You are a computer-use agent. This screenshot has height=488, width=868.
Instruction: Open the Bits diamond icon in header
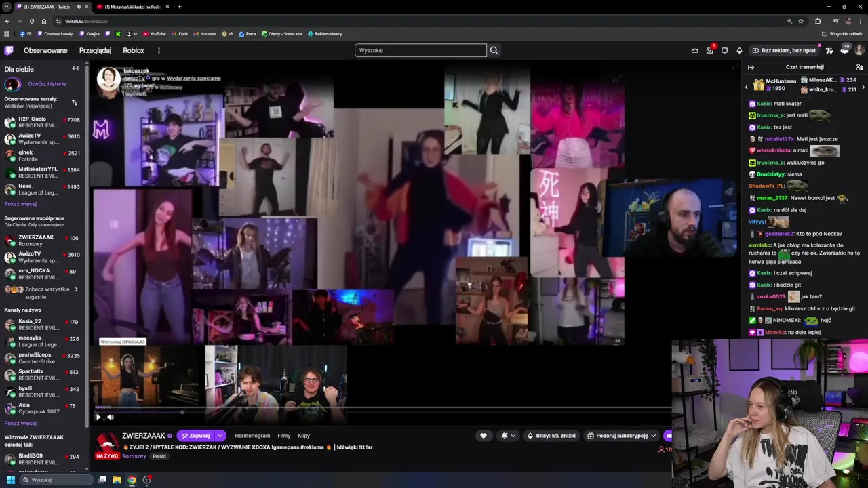739,50
